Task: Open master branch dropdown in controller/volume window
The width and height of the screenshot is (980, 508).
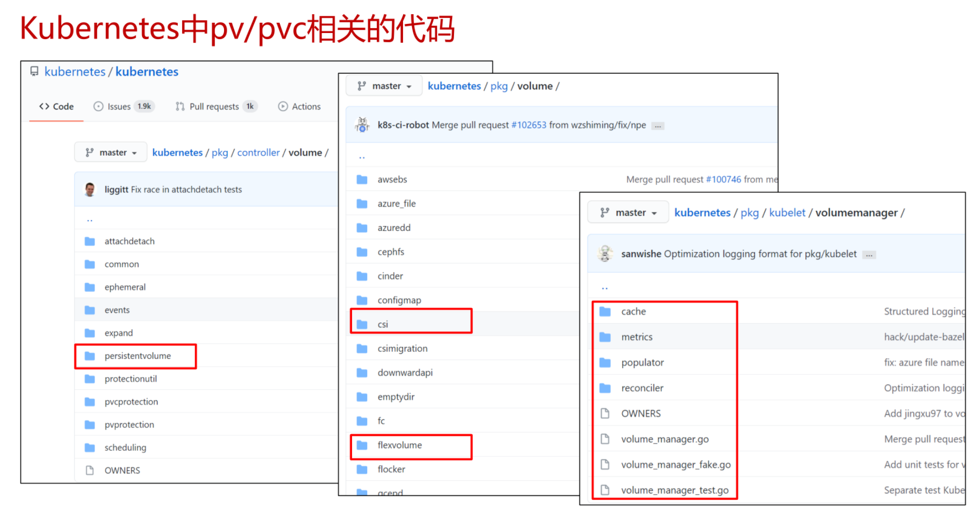Action: tap(111, 153)
